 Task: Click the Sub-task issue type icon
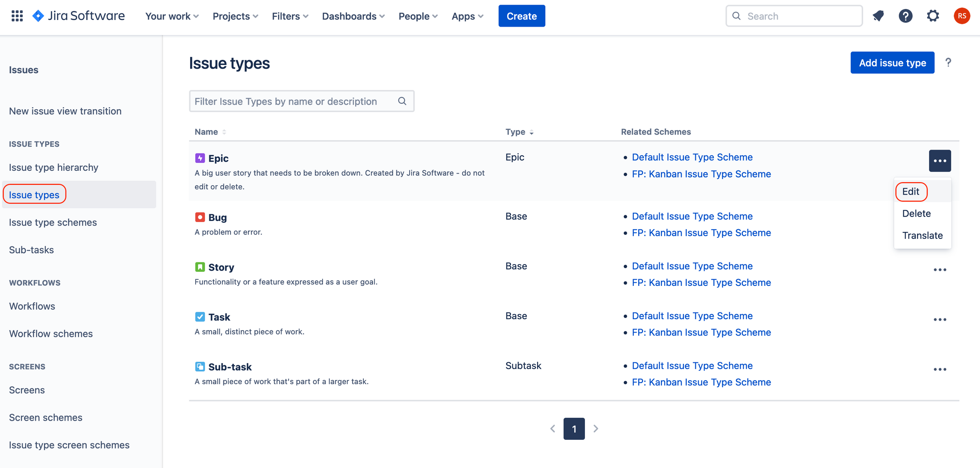(x=200, y=367)
